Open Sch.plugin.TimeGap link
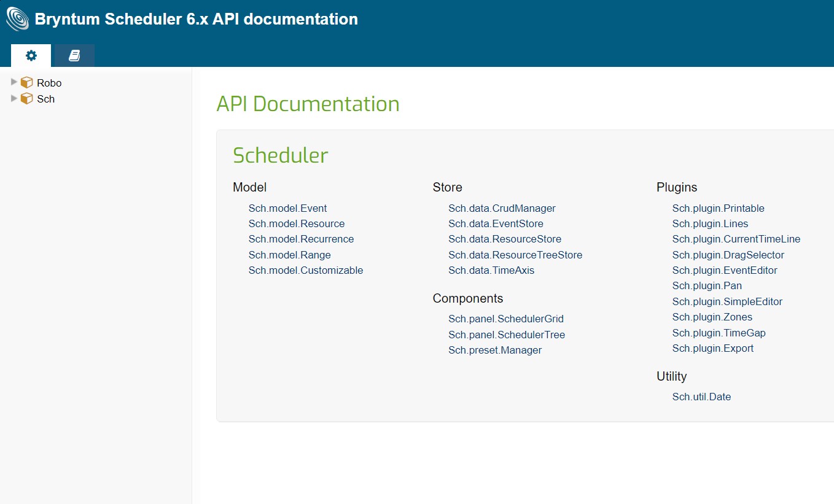 coord(719,333)
